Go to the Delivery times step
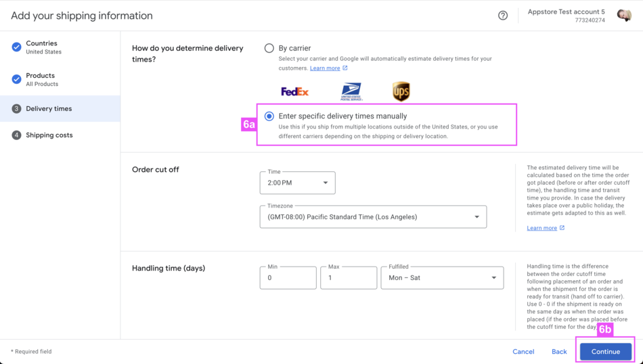643x364 pixels. (49, 108)
